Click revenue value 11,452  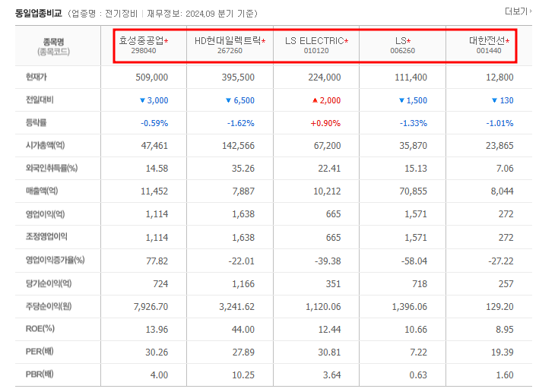[154, 191]
